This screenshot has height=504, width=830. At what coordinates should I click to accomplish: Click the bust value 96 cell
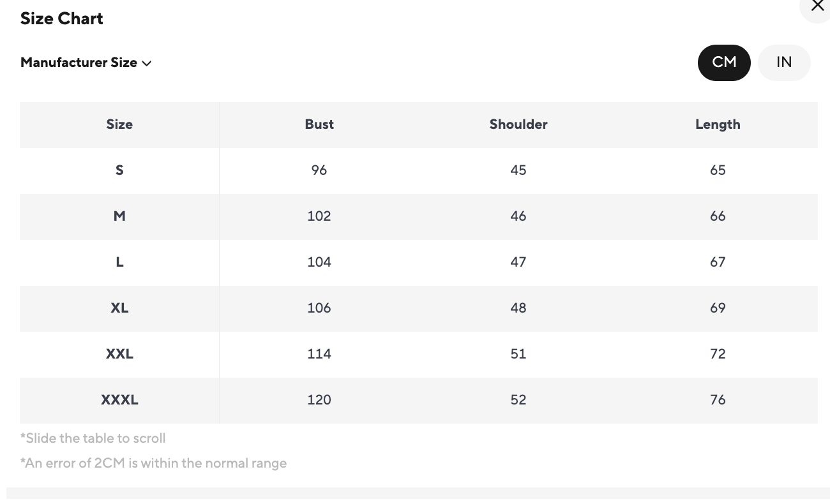(319, 170)
